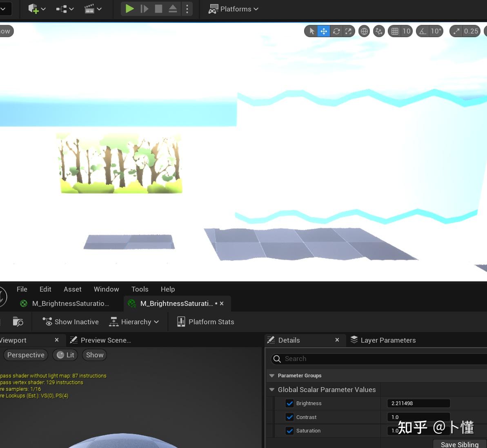The width and height of the screenshot is (487, 448).
Task: Toggle the Brightness parameter checkbox
Action: [290, 403]
